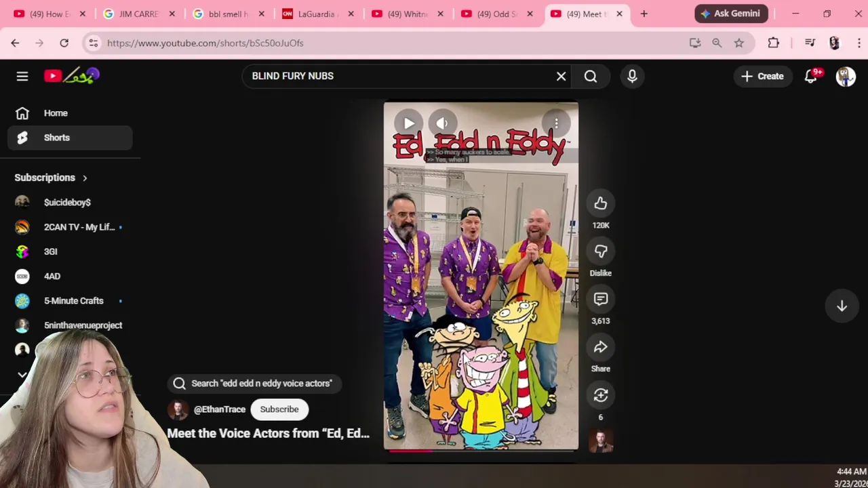This screenshot has width=868, height=488.
Task: Install app icon in address bar
Action: click(695, 43)
